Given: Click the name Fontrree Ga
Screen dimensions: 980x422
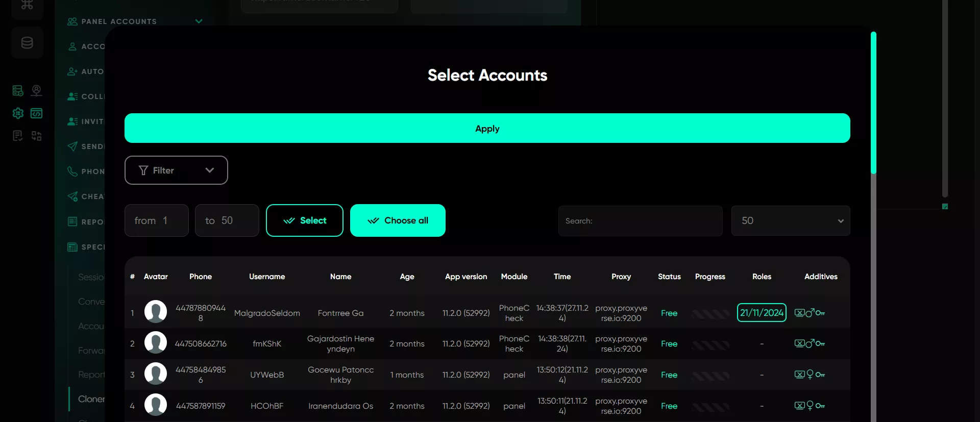Looking at the screenshot, I should [340, 313].
